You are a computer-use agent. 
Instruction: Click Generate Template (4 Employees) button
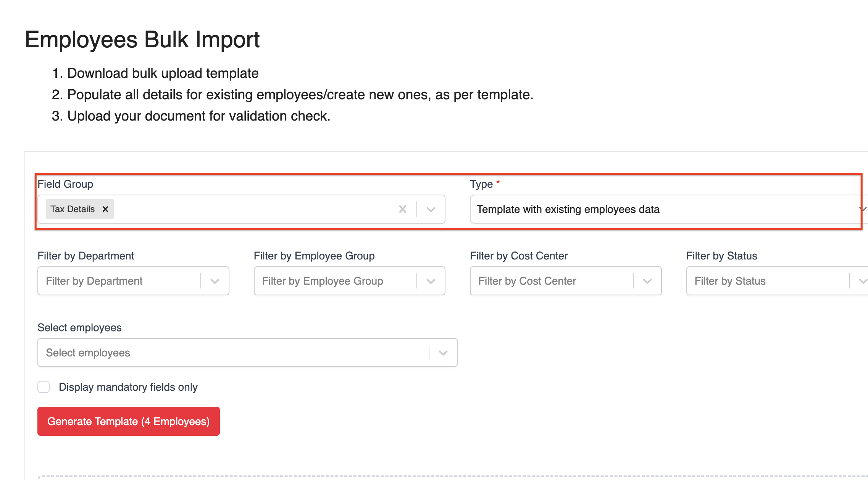pos(129,421)
